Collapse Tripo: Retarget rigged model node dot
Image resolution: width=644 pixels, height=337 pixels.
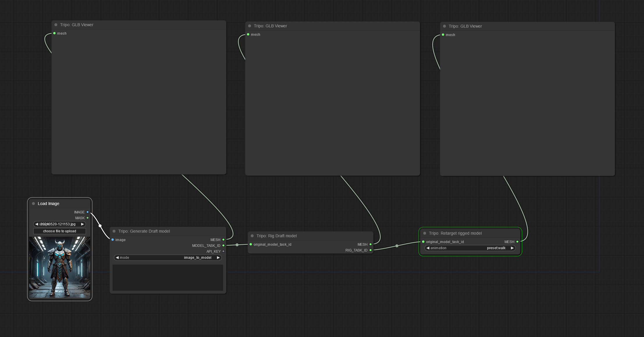pos(425,233)
